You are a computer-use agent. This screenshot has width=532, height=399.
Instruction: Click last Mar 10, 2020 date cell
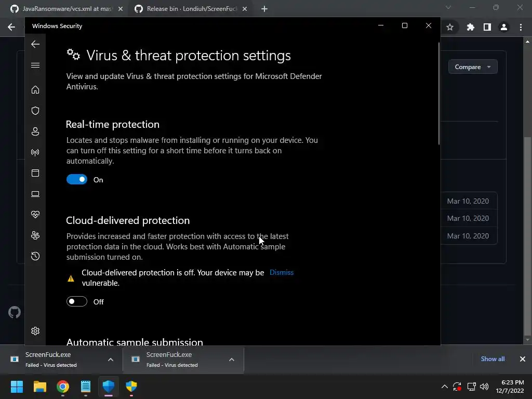(x=468, y=236)
